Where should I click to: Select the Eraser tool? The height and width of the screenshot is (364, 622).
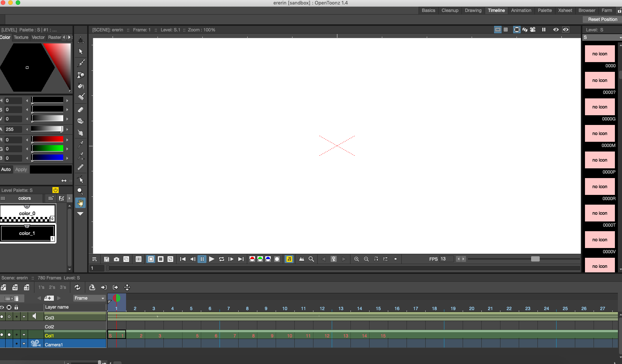tap(80, 110)
